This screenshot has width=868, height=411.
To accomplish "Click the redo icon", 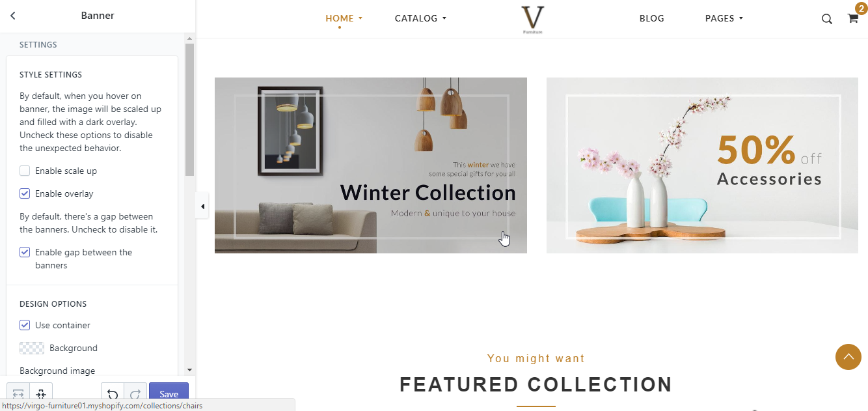I will pos(135,394).
